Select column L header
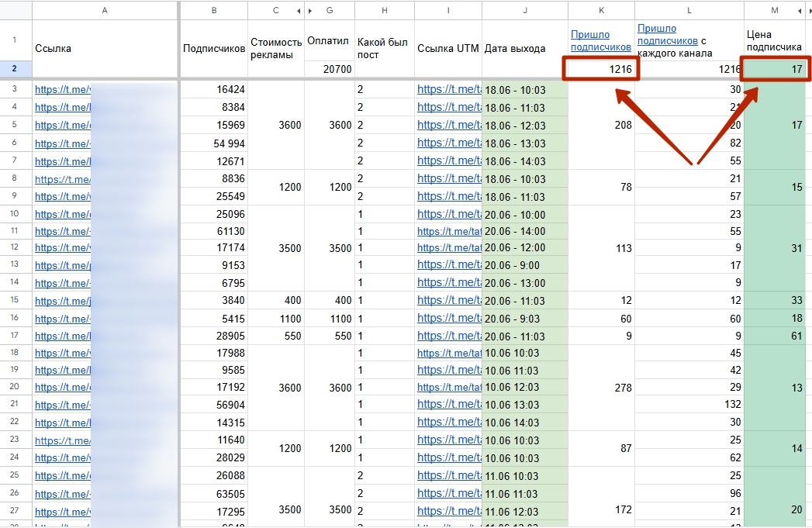The height and width of the screenshot is (528, 812). click(x=689, y=10)
